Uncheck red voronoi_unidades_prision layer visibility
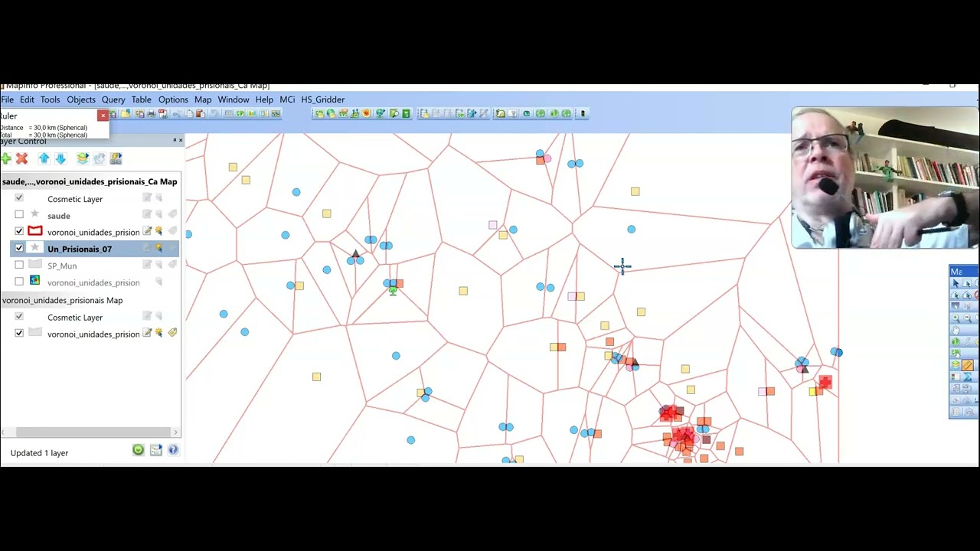Image resolution: width=980 pixels, height=551 pixels. [x=19, y=231]
